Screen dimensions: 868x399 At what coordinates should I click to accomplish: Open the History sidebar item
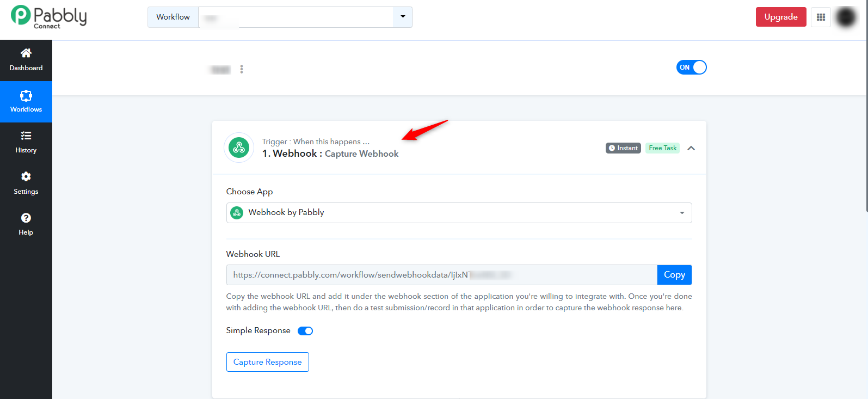(x=26, y=143)
